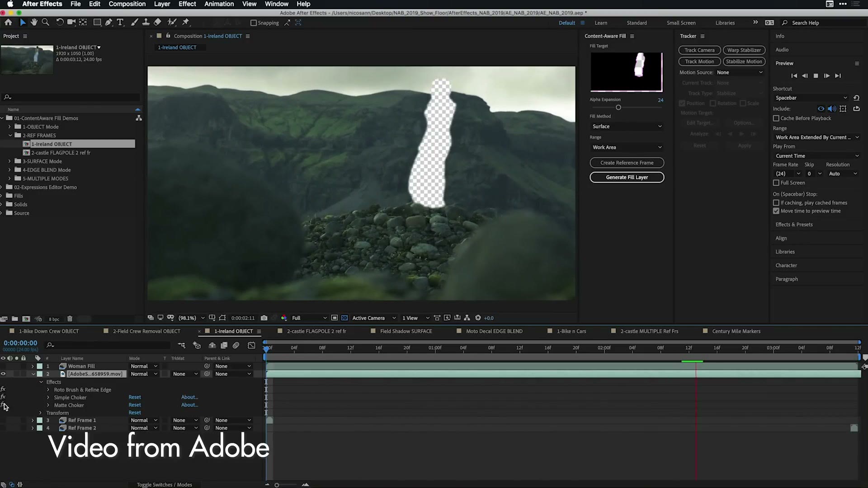868x488 pixels.
Task: Click the timeline zoom slider handle
Action: click(x=277, y=485)
